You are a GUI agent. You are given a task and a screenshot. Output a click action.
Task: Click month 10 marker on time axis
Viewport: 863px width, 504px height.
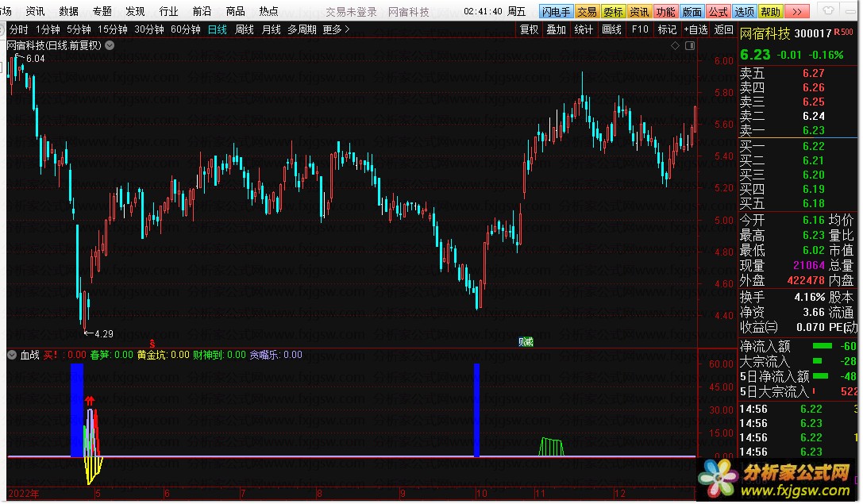[482, 494]
